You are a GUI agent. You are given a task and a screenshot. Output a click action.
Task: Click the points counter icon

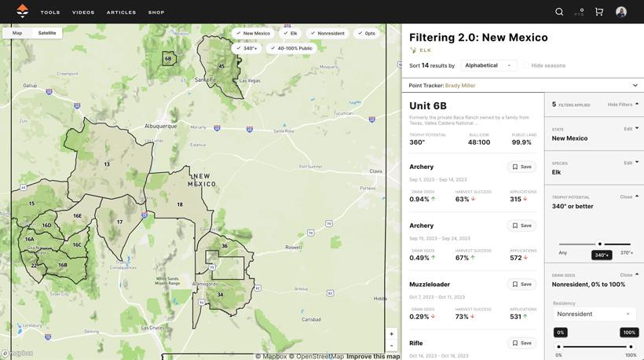pos(580,12)
